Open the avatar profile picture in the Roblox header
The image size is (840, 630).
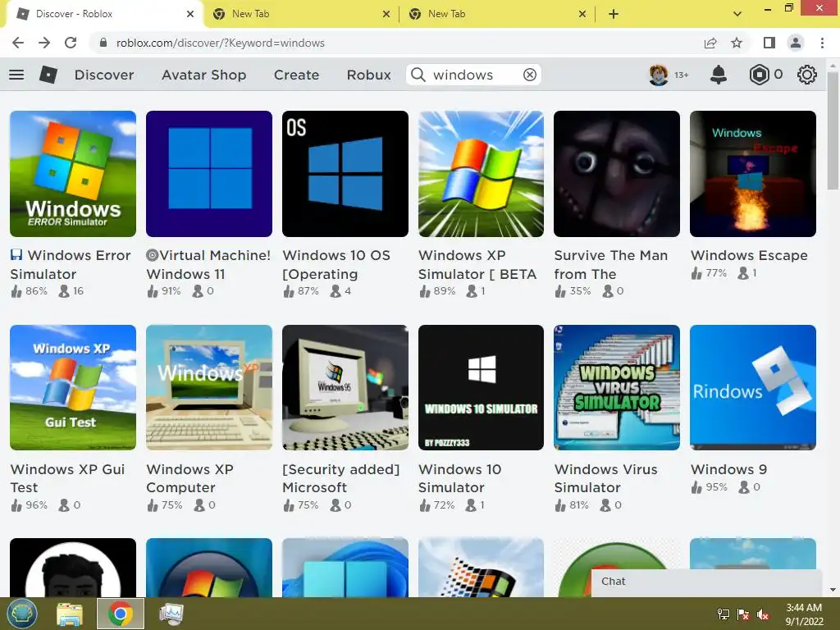tap(659, 75)
